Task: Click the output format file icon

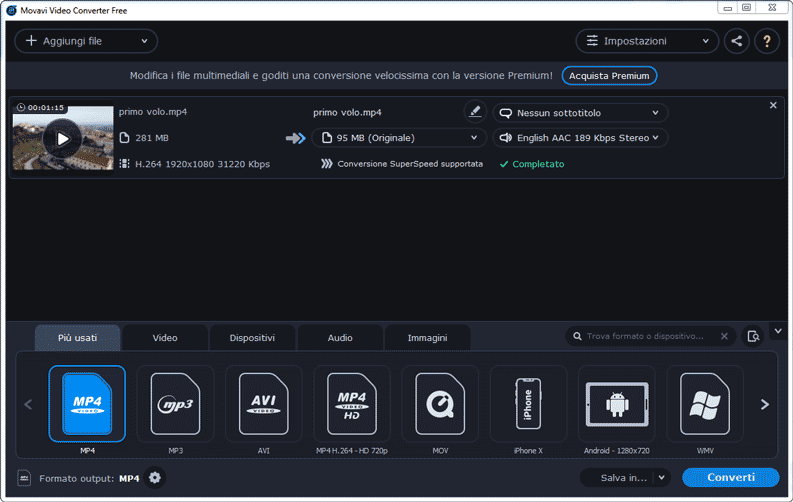Action: 24,478
